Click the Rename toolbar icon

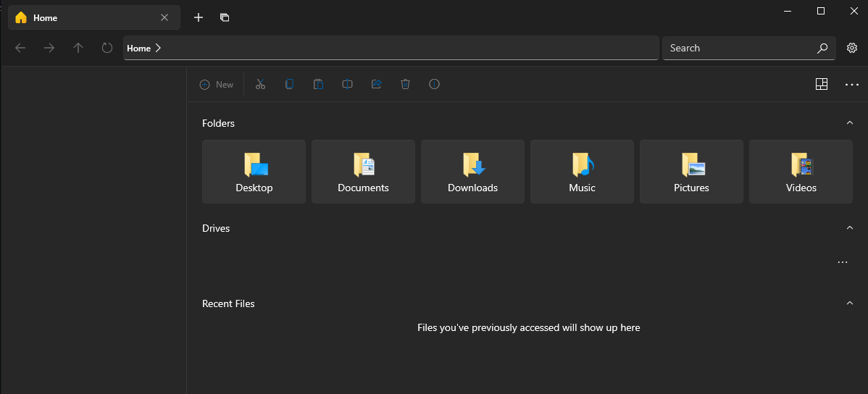(x=347, y=84)
